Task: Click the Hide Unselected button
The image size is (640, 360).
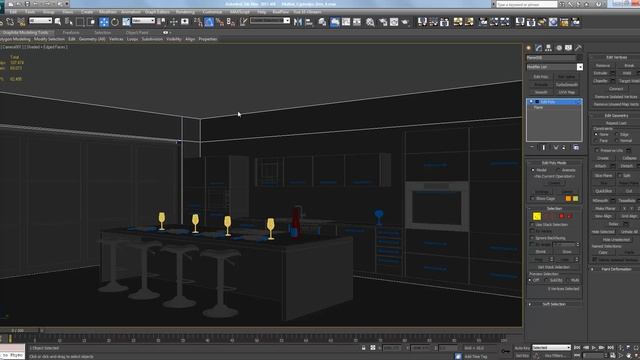Action: coord(616,240)
